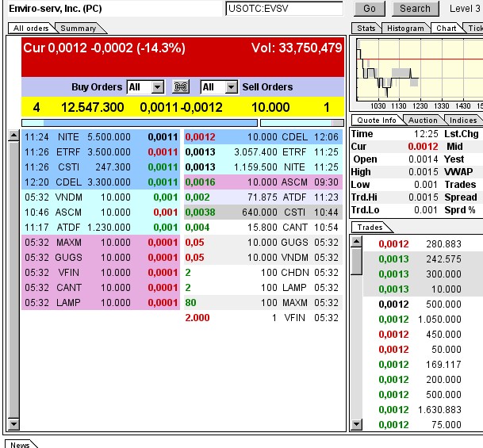Select ATDF buy order 1.230.000 row
Image resolution: width=483 pixels, height=448 pixels.
tap(101, 228)
